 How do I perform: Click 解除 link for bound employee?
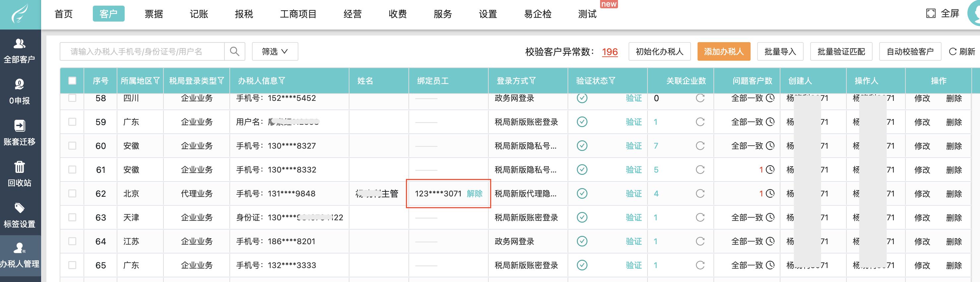click(474, 194)
